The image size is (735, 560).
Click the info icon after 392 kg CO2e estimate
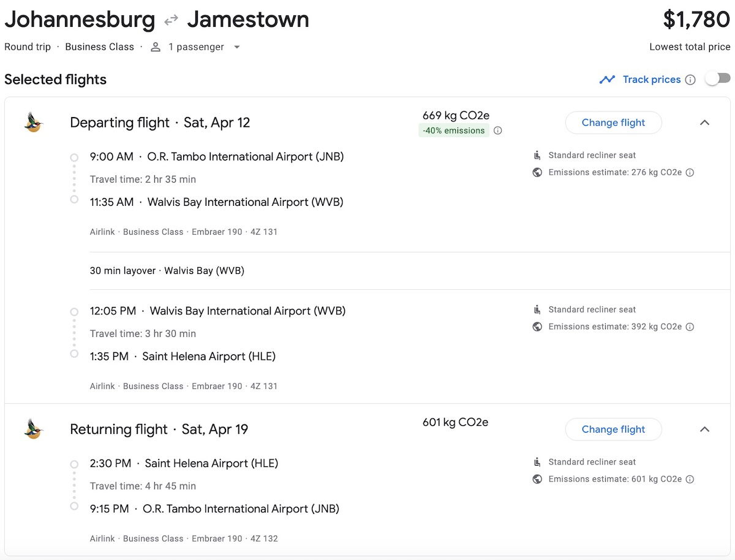coord(690,327)
